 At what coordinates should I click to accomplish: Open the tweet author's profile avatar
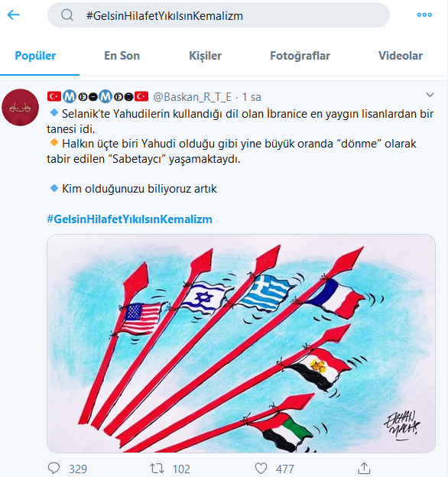point(21,107)
